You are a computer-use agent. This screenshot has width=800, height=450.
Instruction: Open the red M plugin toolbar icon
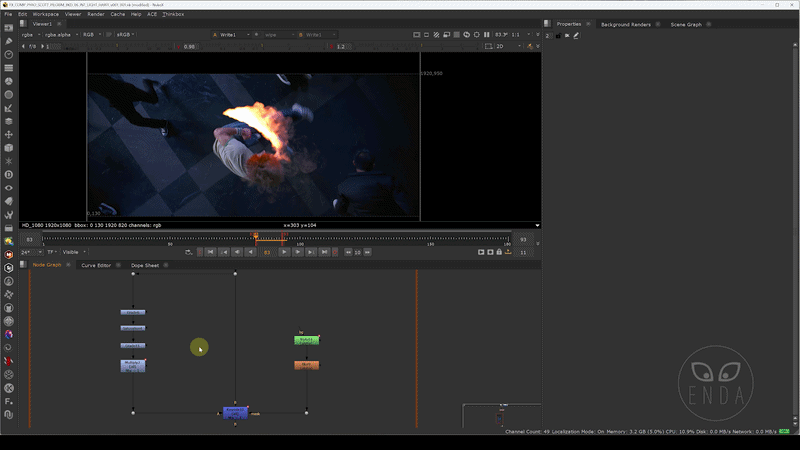(9, 254)
